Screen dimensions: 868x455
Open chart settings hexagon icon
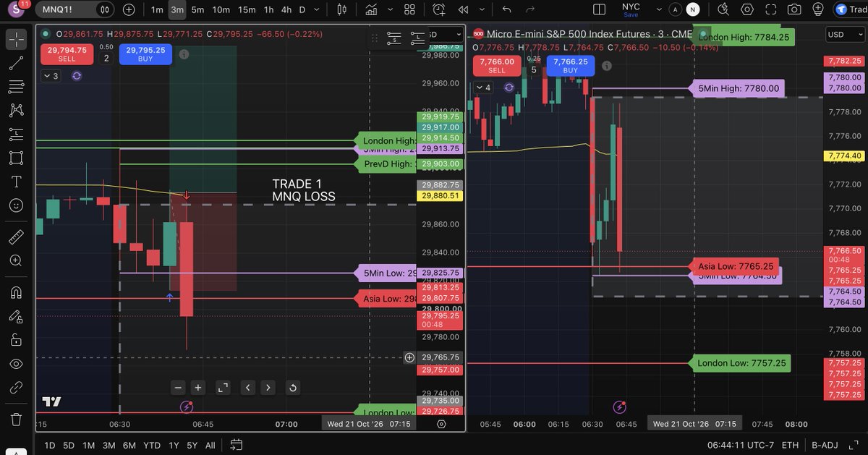pyautogui.click(x=747, y=10)
